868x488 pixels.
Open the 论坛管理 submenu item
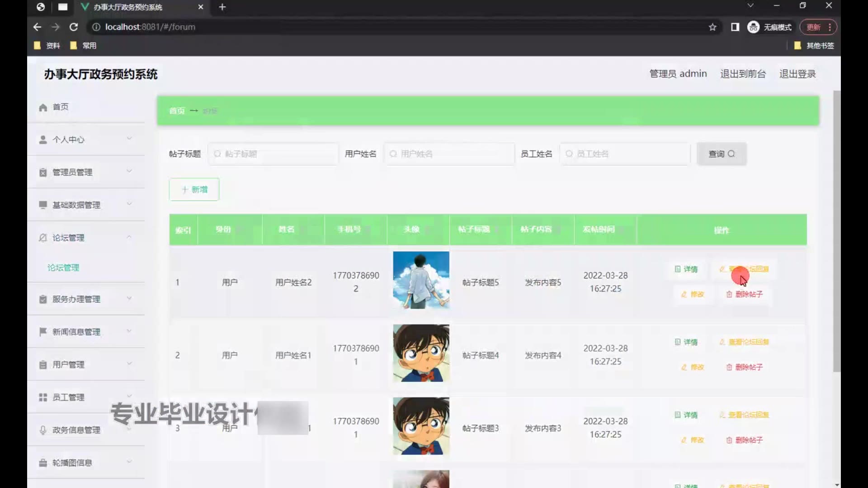click(x=63, y=267)
